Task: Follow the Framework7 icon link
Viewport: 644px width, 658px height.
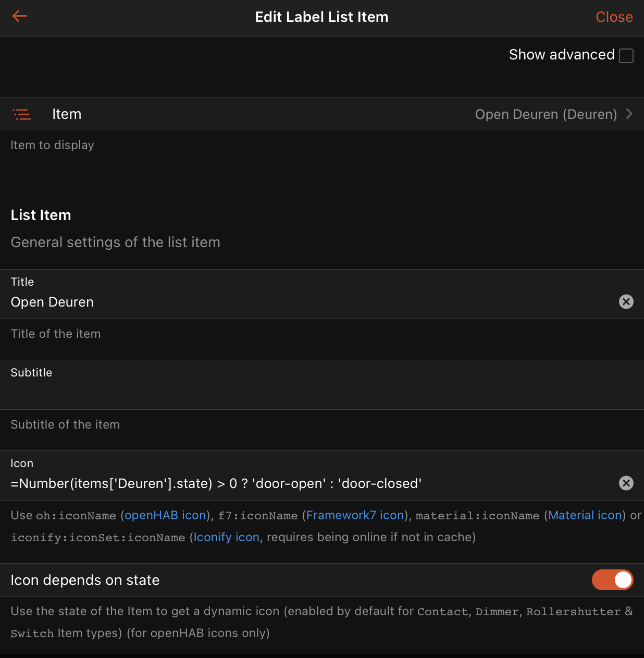Action: 355,515
